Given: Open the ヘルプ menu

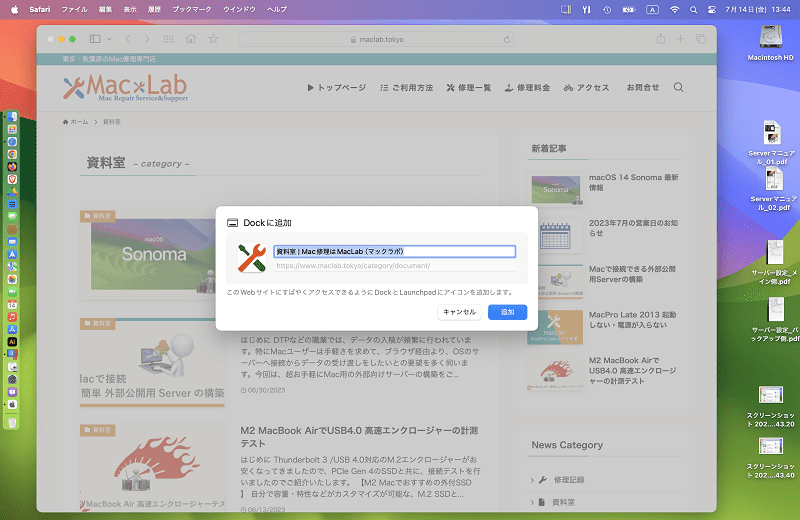Looking at the screenshot, I should coord(277,9).
